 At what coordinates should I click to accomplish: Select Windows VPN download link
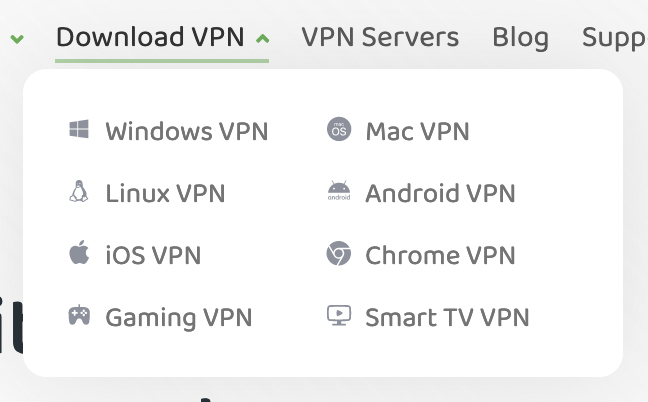pos(187,131)
